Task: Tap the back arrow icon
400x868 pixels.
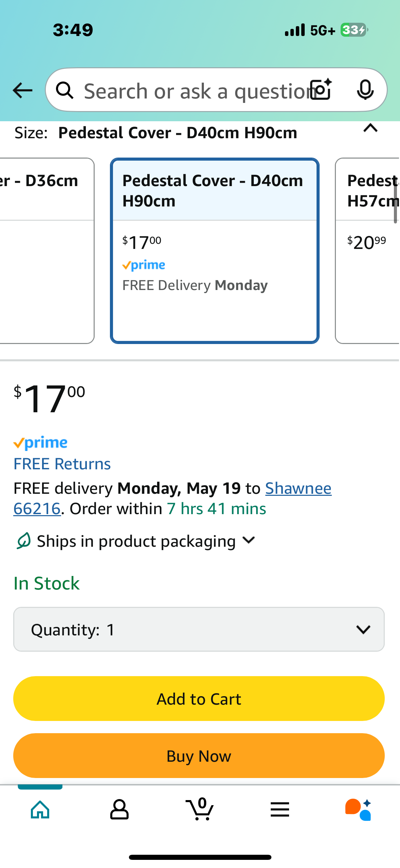Action: pyautogui.click(x=22, y=90)
